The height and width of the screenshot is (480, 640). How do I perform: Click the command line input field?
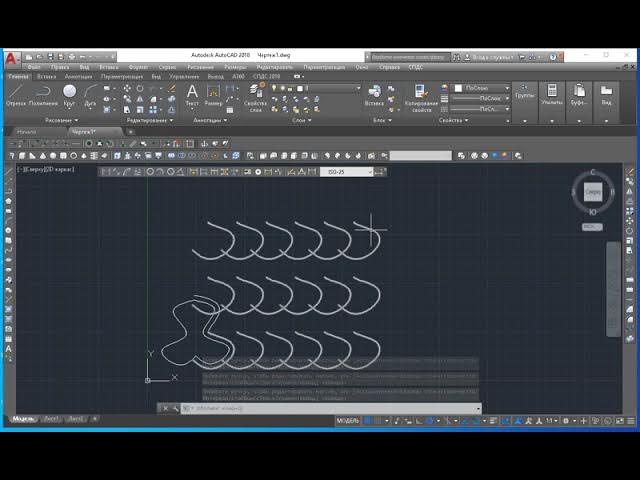pos(331,408)
